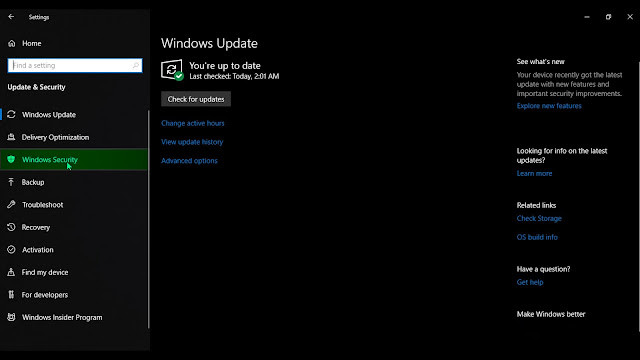Screen dimensions: 640x360
Task: Click 'Looking for info on the latest updates?' text
Action: pos(562,156)
